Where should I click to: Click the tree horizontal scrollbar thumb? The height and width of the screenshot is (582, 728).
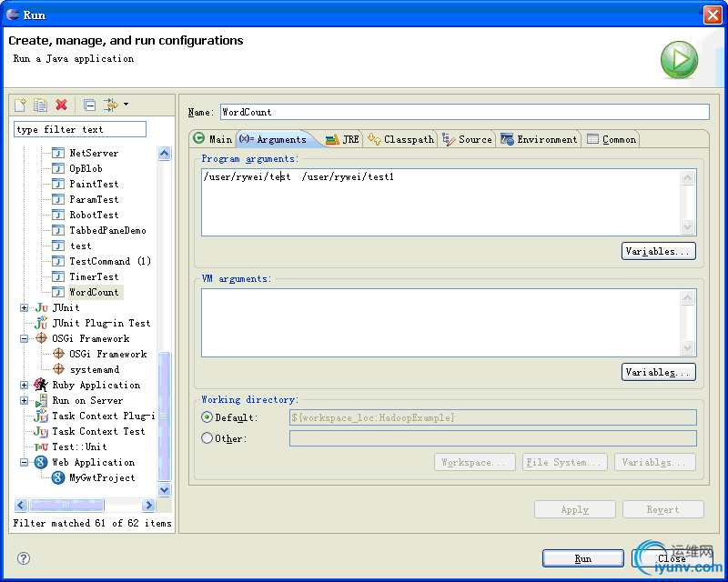point(66,505)
